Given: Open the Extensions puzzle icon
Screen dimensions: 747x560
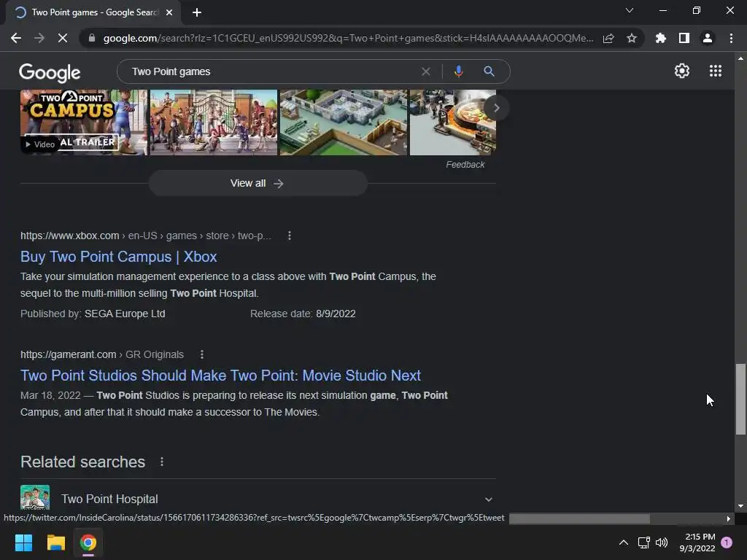Looking at the screenshot, I should point(661,38).
